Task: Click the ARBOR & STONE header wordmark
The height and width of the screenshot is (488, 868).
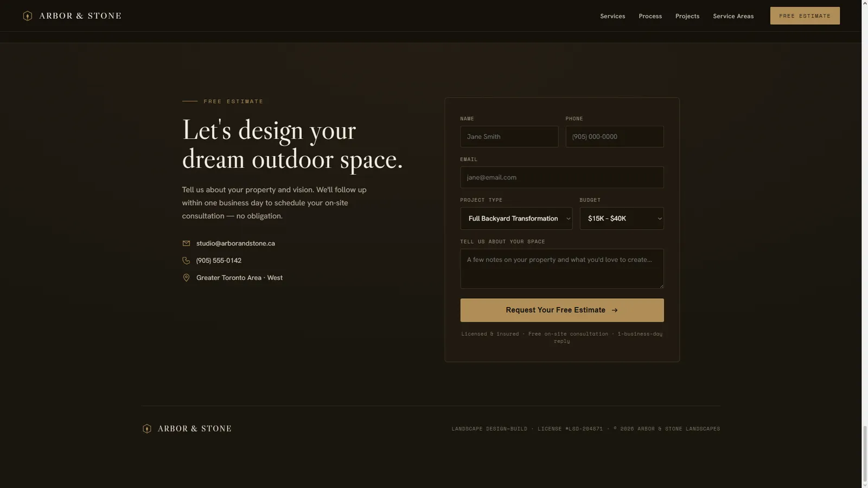Action: pos(80,16)
